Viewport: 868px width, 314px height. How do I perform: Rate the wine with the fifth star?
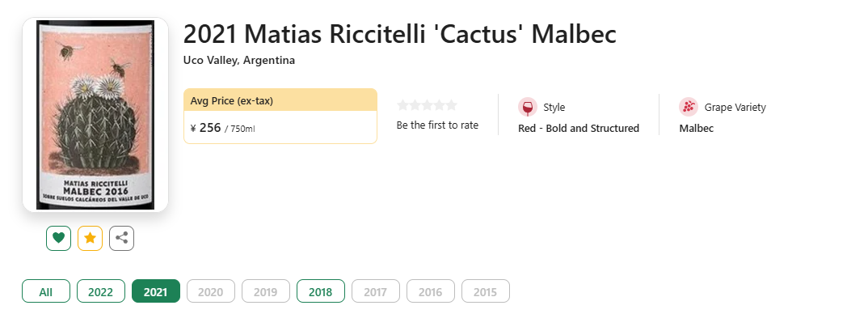pos(452,105)
